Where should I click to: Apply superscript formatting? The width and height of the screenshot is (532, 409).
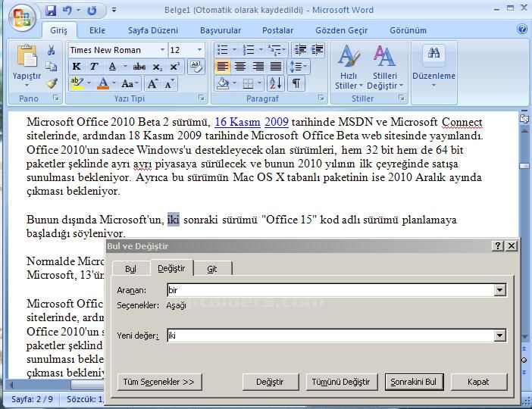click(x=174, y=67)
